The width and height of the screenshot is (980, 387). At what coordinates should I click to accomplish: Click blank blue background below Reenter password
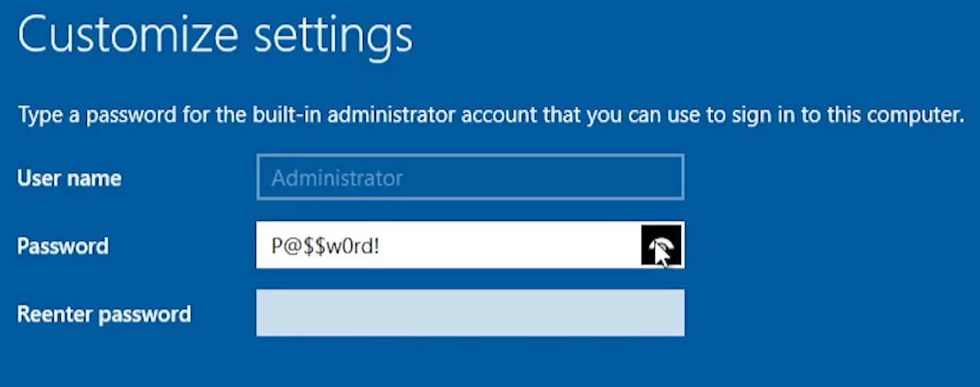point(470,362)
